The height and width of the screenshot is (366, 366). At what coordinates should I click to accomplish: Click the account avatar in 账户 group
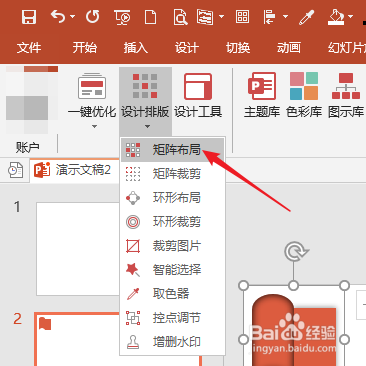[32, 100]
